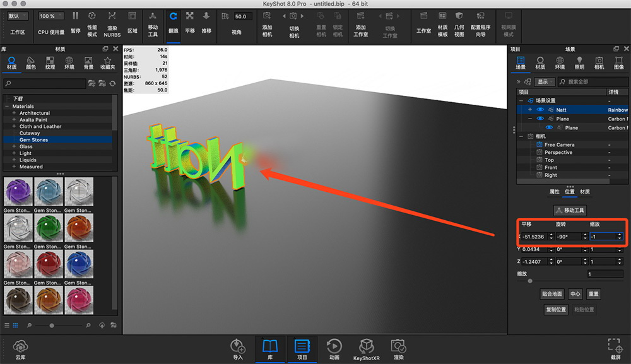
Task: Select the 平移 (pan) camera tool
Action: click(190, 16)
